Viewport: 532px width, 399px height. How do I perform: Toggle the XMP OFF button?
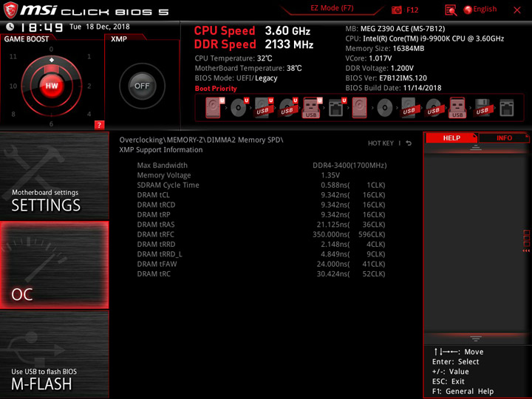click(x=142, y=86)
